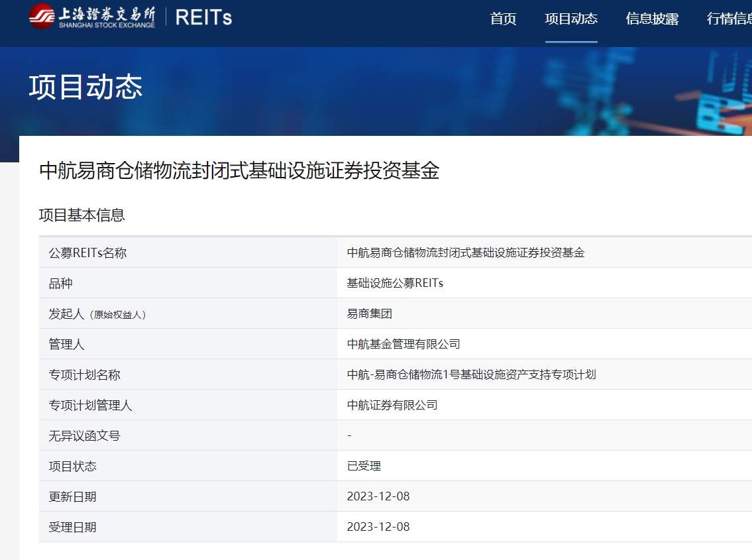752x560 pixels.
Task: Click the 中航证券有限公司 value
Action: tap(392, 405)
